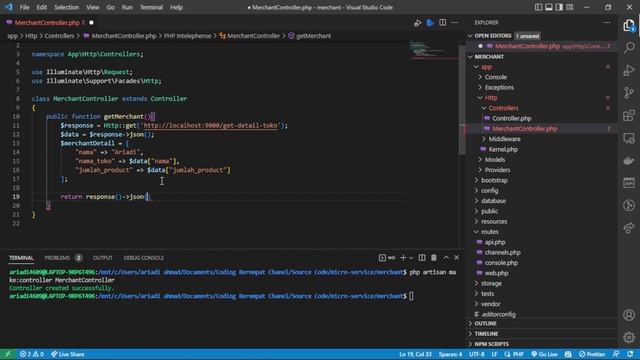
Task: Customize layout button in title bar
Action: click(x=570, y=7)
